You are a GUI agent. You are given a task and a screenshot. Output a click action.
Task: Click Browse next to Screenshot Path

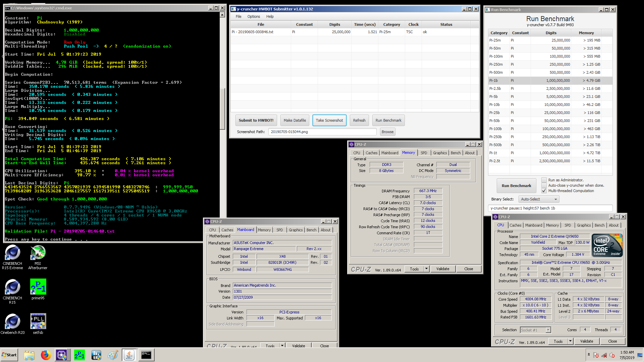pos(387,132)
